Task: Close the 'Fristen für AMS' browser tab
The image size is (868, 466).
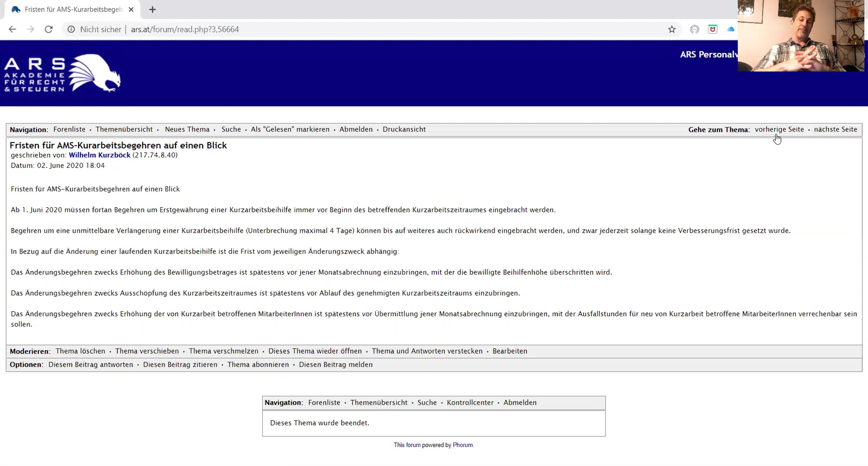Action: pos(131,9)
